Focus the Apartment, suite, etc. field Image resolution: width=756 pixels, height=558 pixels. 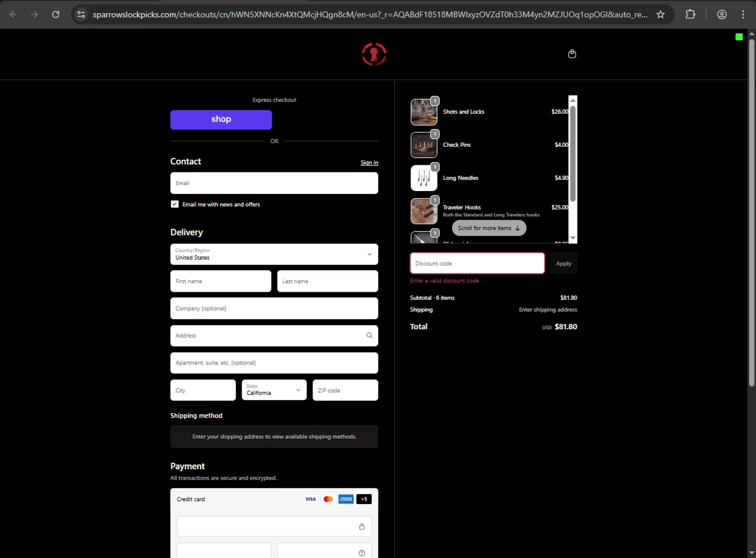274,363
